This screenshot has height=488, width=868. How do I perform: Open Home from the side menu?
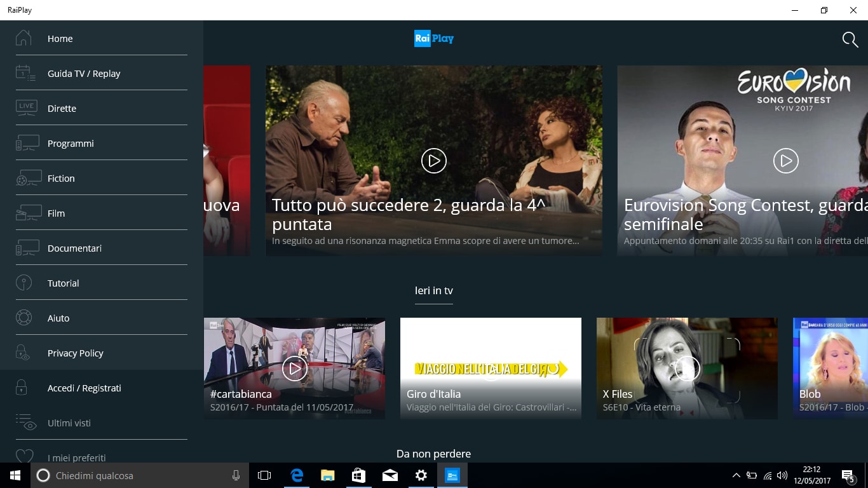click(x=102, y=38)
